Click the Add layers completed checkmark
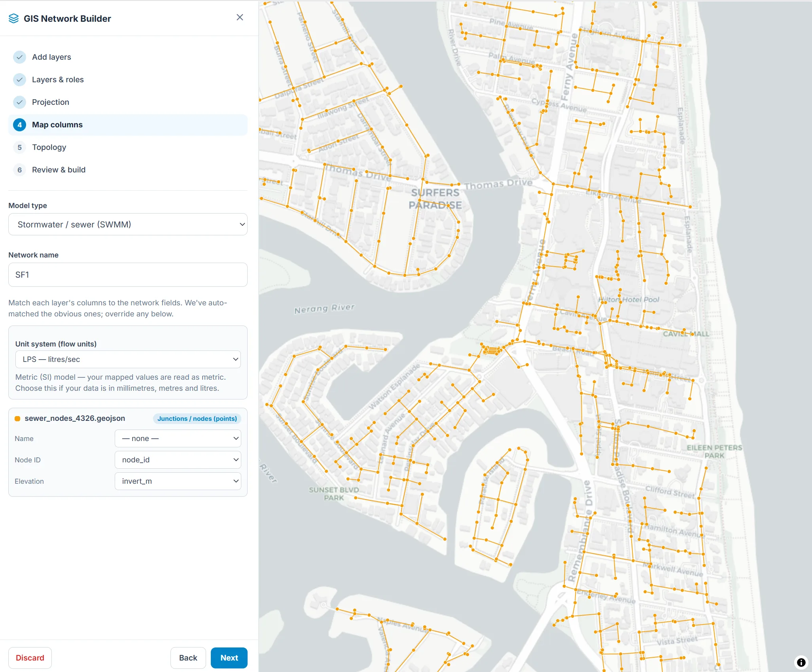Screen dimensions: 812x672 coord(19,57)
